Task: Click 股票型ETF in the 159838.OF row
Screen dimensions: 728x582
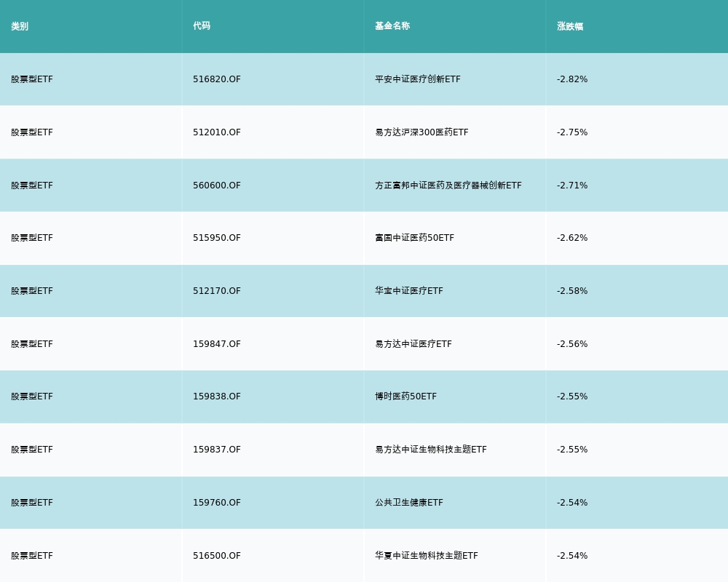Action: pos(32,396)
